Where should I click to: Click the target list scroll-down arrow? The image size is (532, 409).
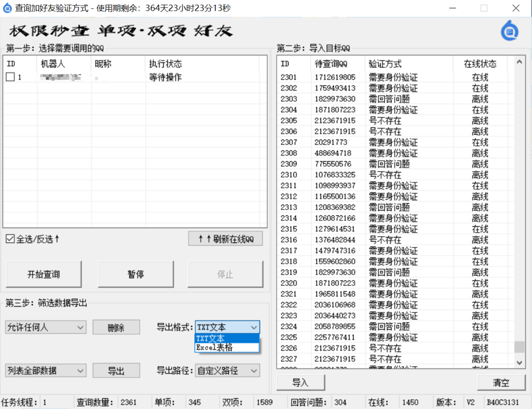(x=519, y=363)
